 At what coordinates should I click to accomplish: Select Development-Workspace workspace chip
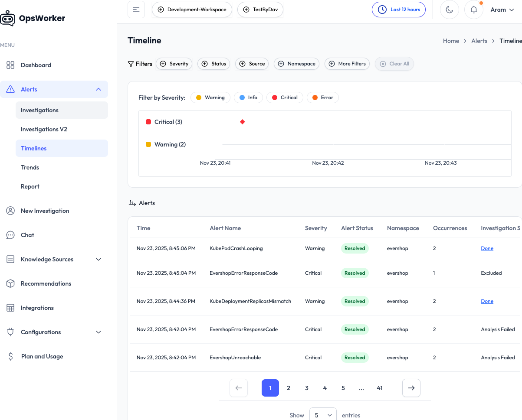click(x=192, y=10)
